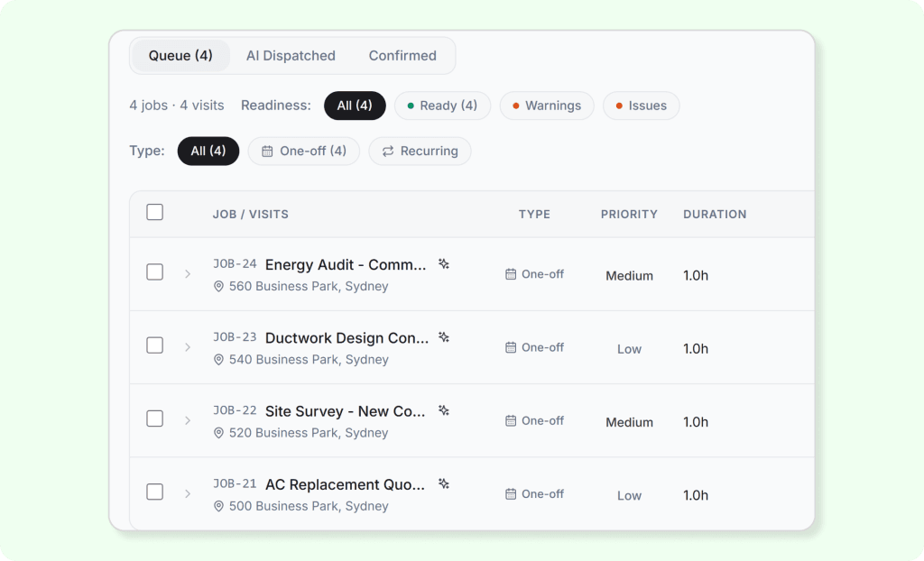This screenshot has height=561, width=924.
Task: Open the Confirmed tab
Action: click(x=402, y=56)
